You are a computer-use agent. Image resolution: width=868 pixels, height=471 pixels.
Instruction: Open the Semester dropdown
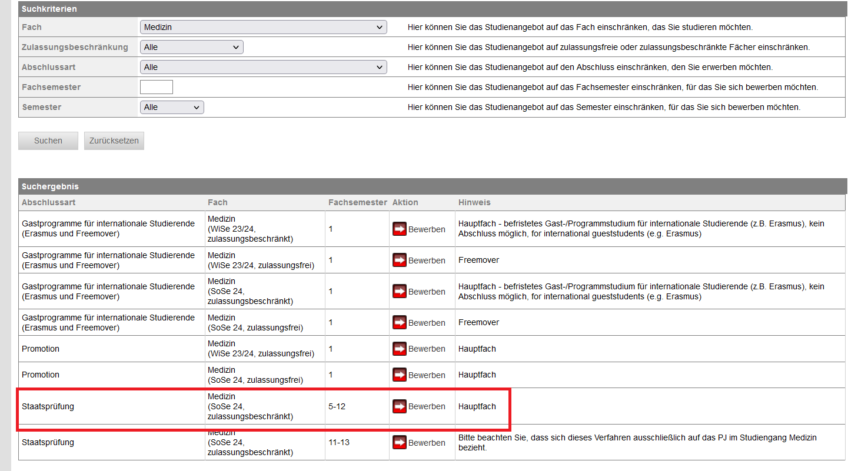tap(172, 107)
